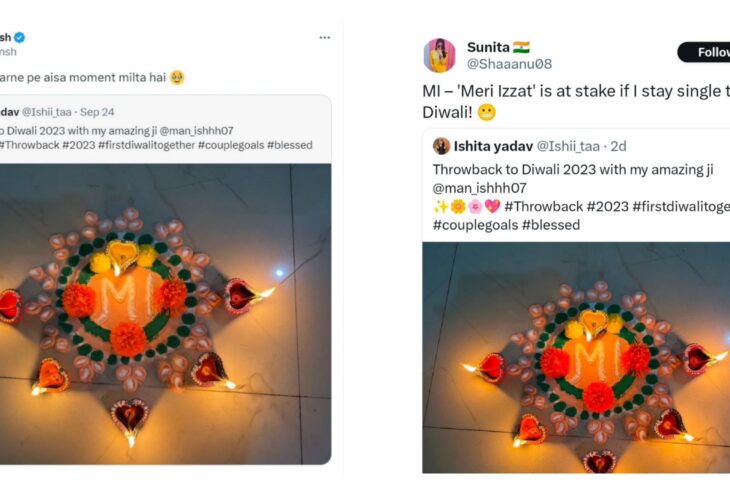730x485 pixels.
Task: Click Sunita's profile picture
Action: pos(440,55)
